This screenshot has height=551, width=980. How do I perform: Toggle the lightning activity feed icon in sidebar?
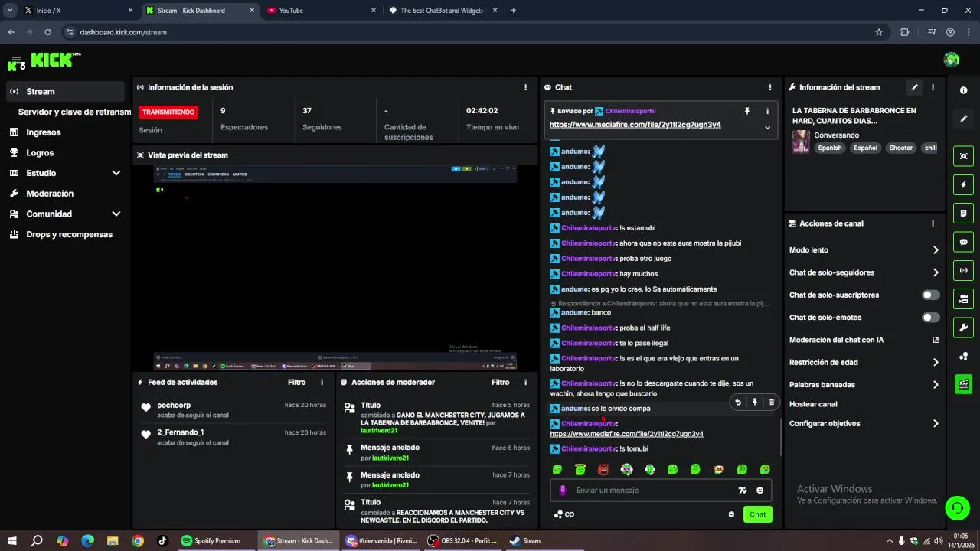[963, 184]
